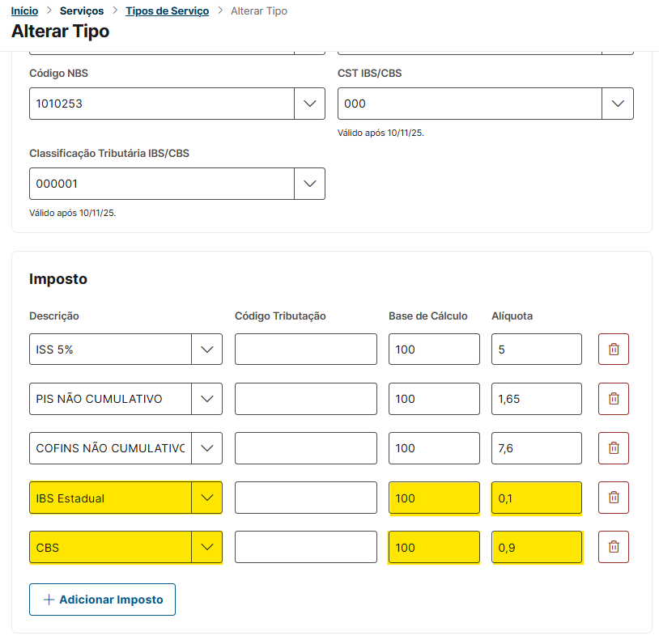Delete the ISS 5% tax row
Screen dimensions: 659x644
tap(614, 349)
